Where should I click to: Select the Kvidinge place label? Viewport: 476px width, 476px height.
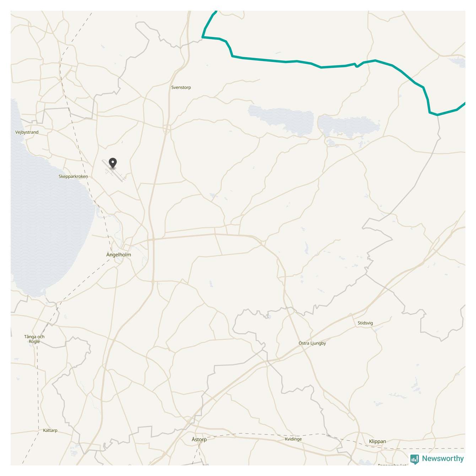click(x=293, y=439)
